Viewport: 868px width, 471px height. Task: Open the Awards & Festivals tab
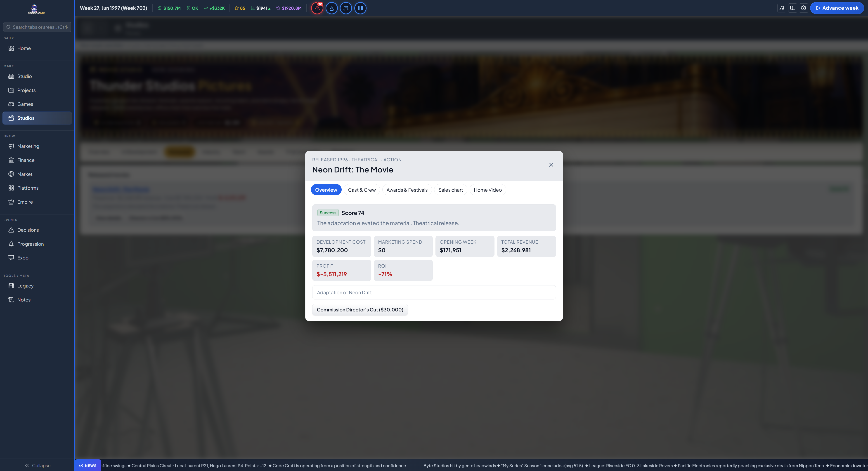[407, 190]
